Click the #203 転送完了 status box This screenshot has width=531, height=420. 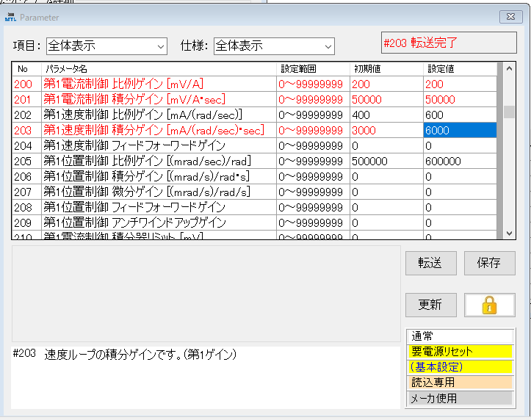click(x=447, y=43)
